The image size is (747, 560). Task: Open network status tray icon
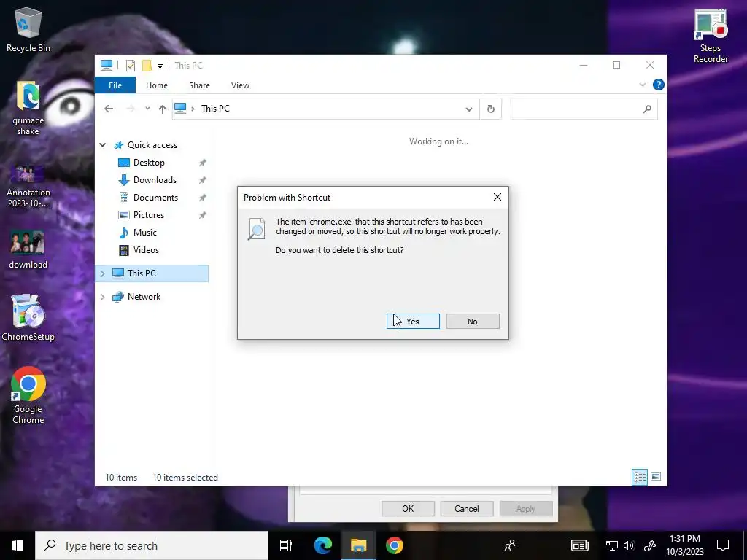tap(612, 545)
